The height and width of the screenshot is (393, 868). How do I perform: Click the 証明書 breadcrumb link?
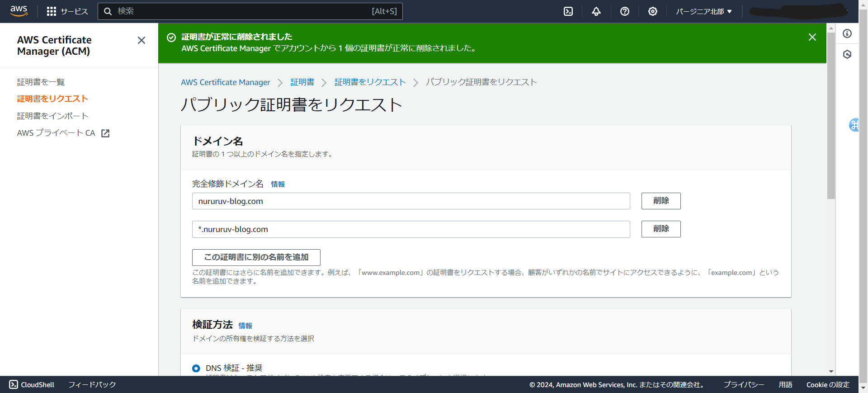click(302, 82)
